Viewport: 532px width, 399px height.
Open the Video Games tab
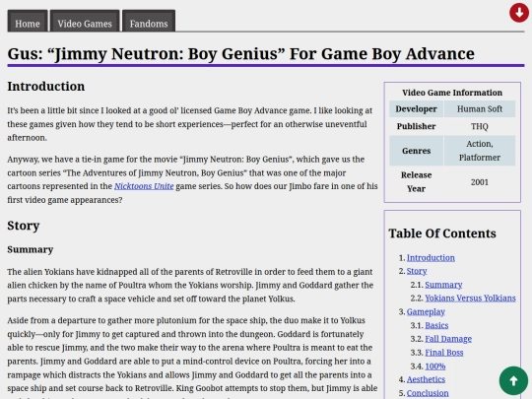pyautogui.click(x=85, y=21)
